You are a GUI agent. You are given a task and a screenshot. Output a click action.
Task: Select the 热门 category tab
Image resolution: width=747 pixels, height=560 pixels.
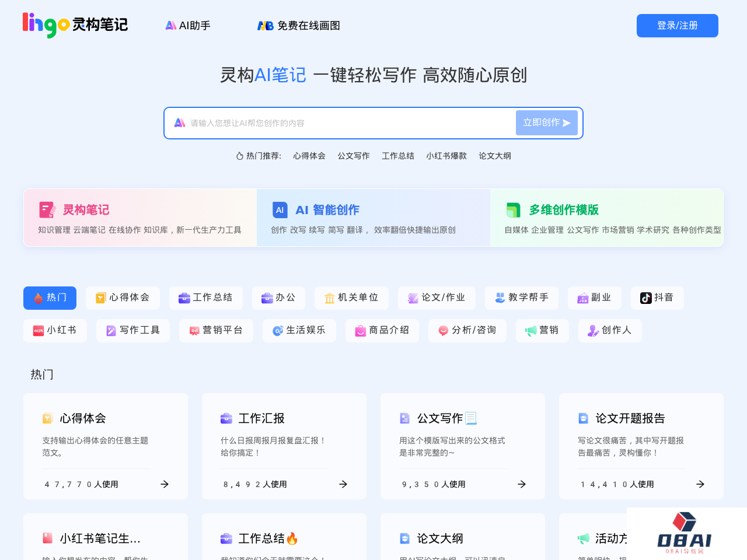[x=50, y=298]
